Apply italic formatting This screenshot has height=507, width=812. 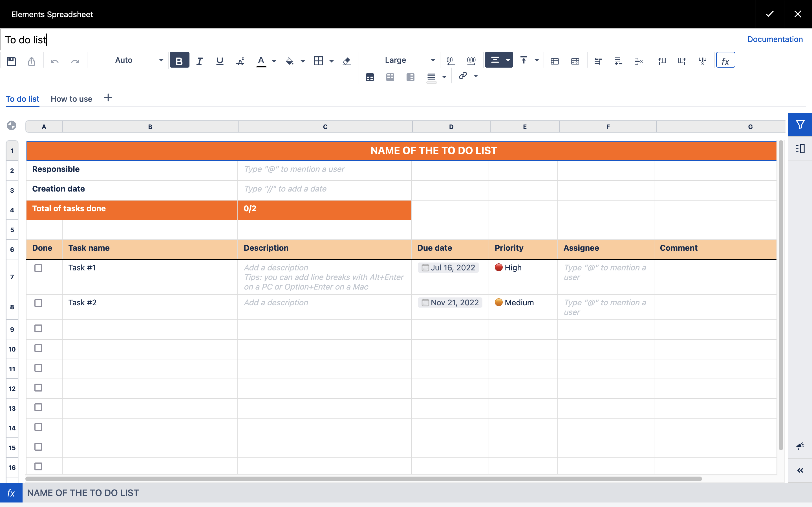click(200, 61)
